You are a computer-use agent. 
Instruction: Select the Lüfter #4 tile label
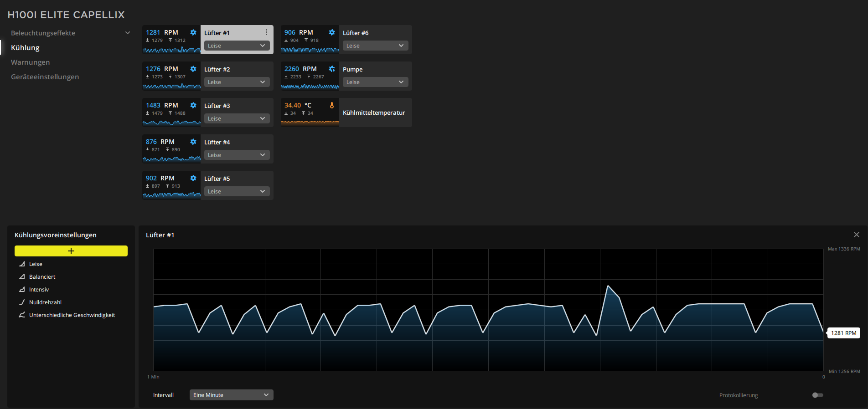pos(217,142)
